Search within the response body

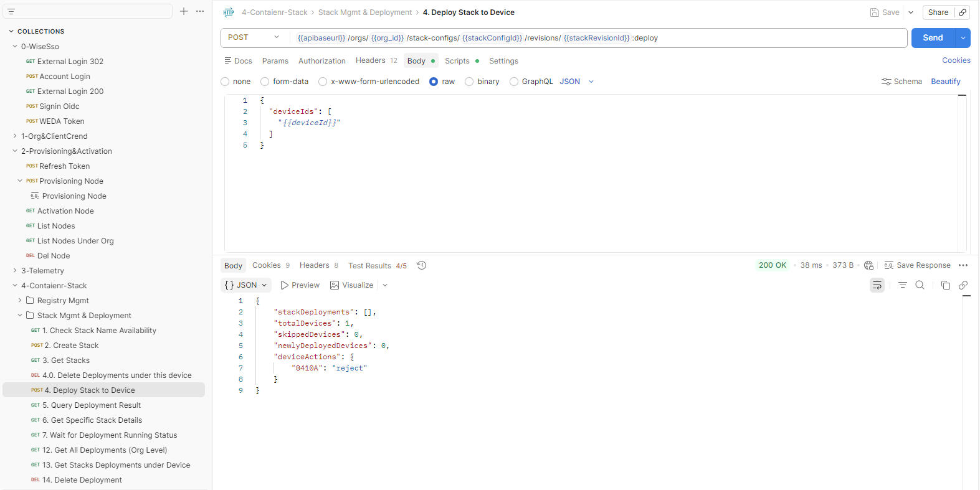click(x=920, y=285)
